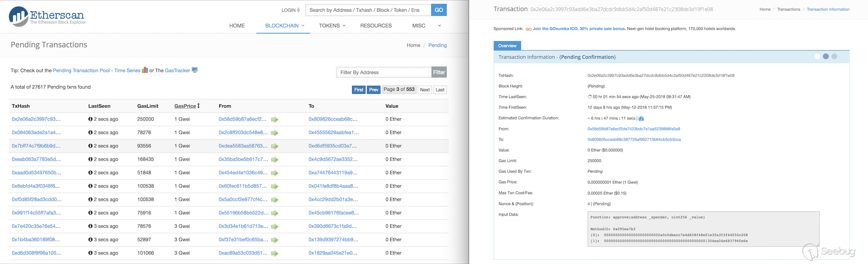
Task: Open the RESOURCES menu item
Action: [376, 26]
